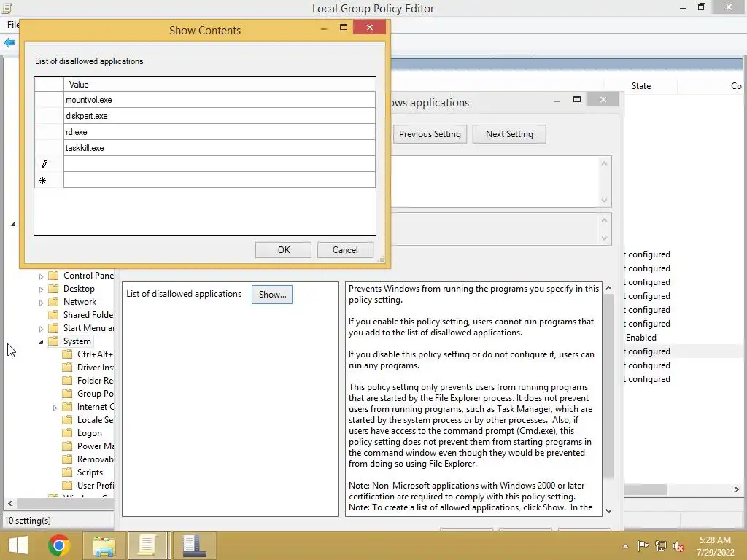Viewport: 747px width, 560px height.
Task: Select the Control Panel folder icon
Action: [x=53, y=275]
